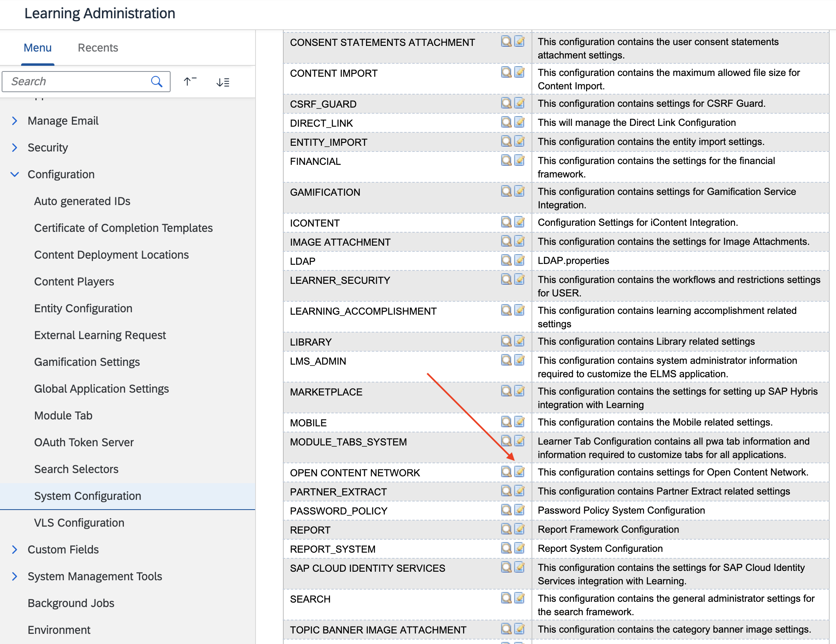Click the view icon for GAMIFICATION row
836x644 pixels.
click(506, 192)
